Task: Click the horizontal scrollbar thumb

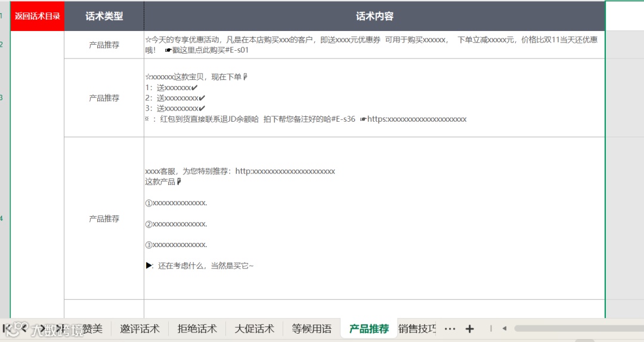Action: pos(579,328)
